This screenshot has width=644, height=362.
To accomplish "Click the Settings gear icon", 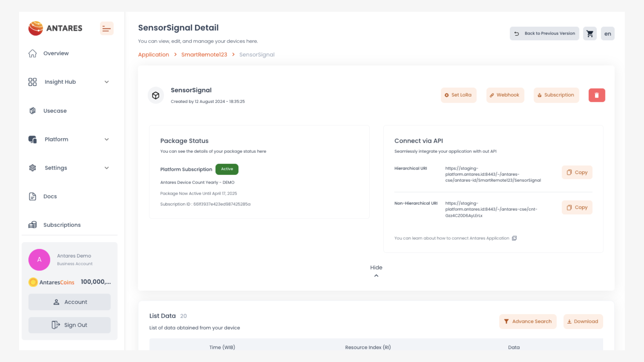I will tap(33, 168).
